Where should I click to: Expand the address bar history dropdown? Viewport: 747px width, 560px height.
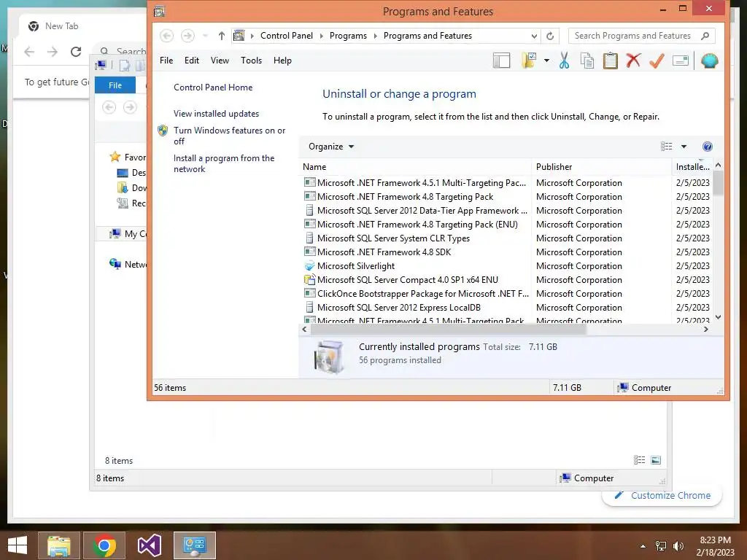(x=534, y=36)
